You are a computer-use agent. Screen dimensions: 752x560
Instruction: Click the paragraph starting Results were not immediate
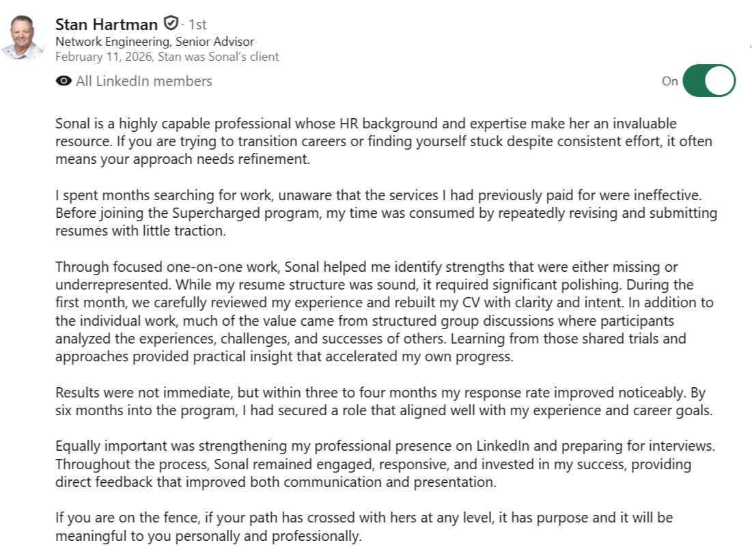pyautogui.click(x=384, y=402)
